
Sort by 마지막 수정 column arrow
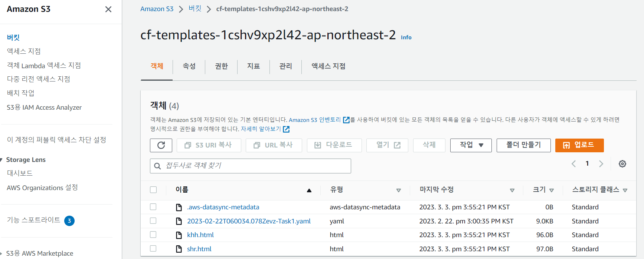512,190
